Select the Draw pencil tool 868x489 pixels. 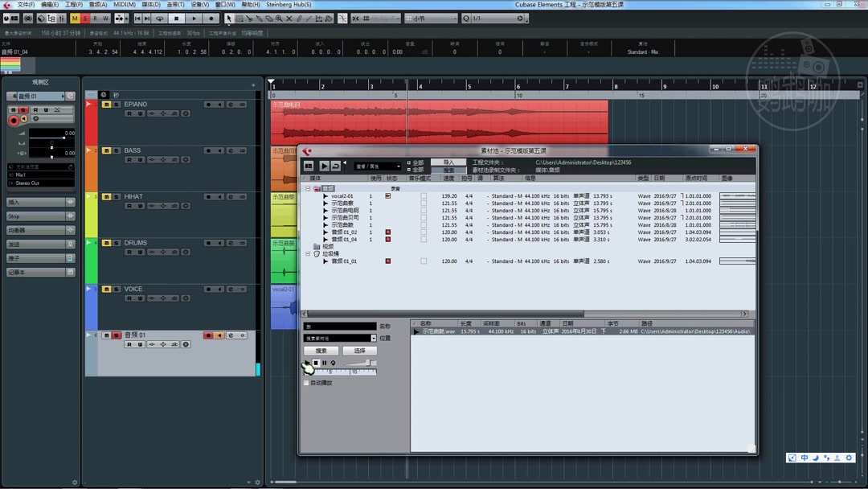pos(299,18)
